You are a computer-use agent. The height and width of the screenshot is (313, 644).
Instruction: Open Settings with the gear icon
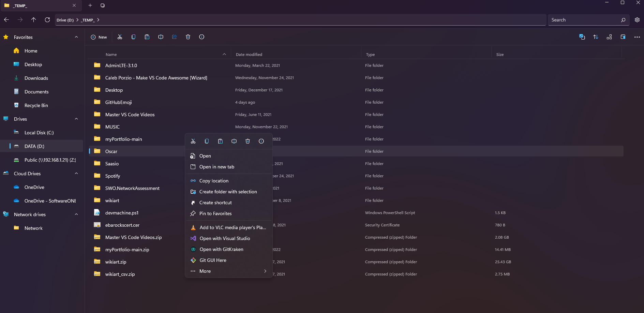[x=637, y=20]
